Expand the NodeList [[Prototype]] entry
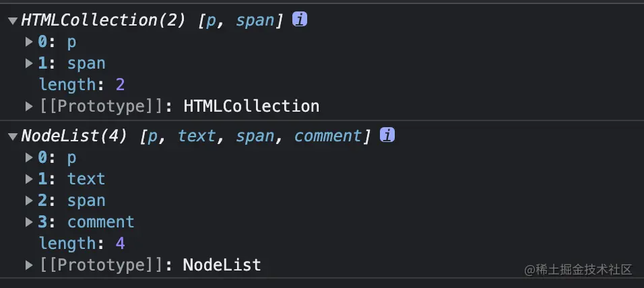644x288 pixels. coord(29,265)
